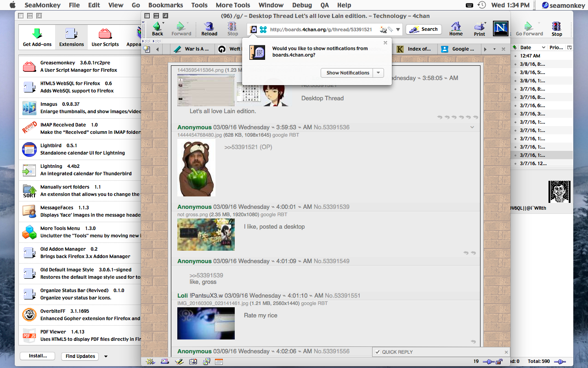Open the Show Notifications dropdown arrow
This screenshot has width=588, height=368.
coord(378,73)
